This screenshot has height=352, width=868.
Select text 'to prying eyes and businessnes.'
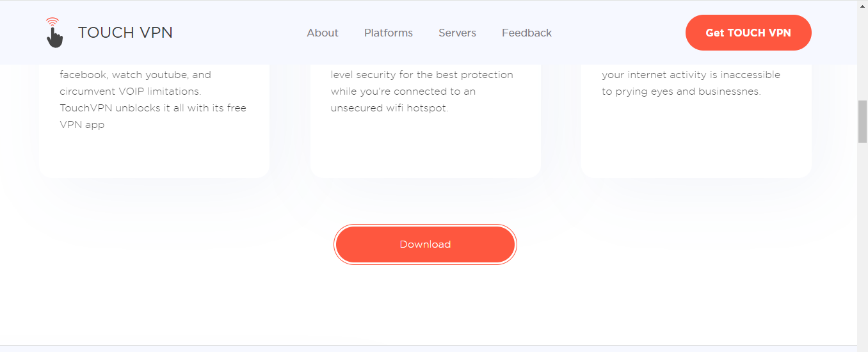click(681, 92)
